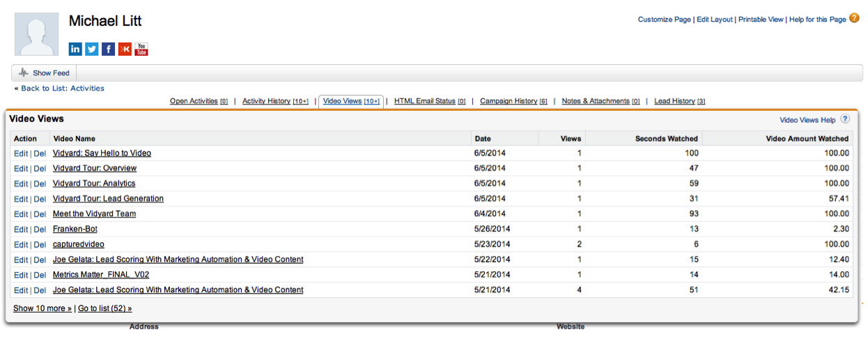Open the Printable View link

[x=761, y=20]
